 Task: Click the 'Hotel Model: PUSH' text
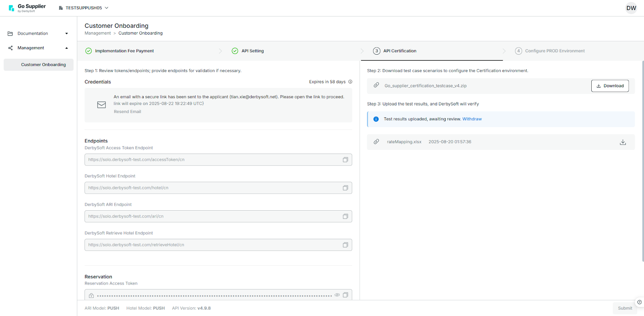tap(145, 308)
